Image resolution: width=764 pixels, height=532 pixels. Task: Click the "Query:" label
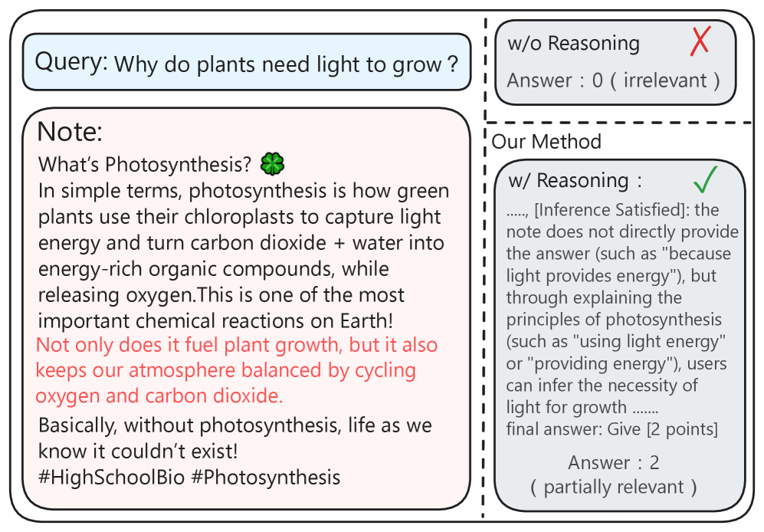click(71, 61)
